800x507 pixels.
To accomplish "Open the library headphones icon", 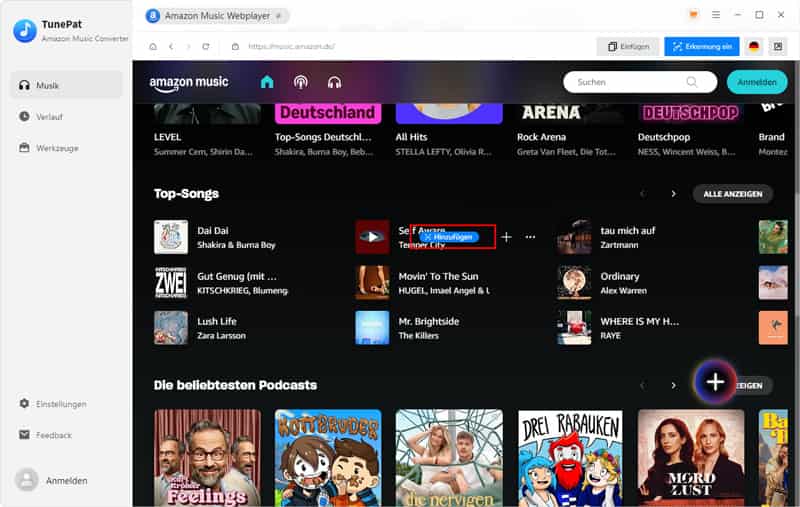I will point(334,82).
